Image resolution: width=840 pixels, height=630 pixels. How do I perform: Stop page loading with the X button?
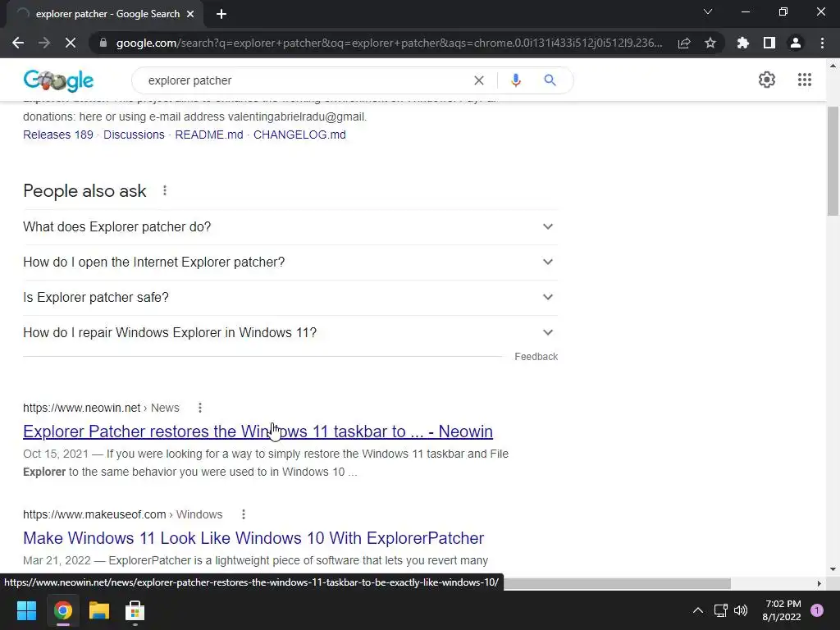pos(71,43)
